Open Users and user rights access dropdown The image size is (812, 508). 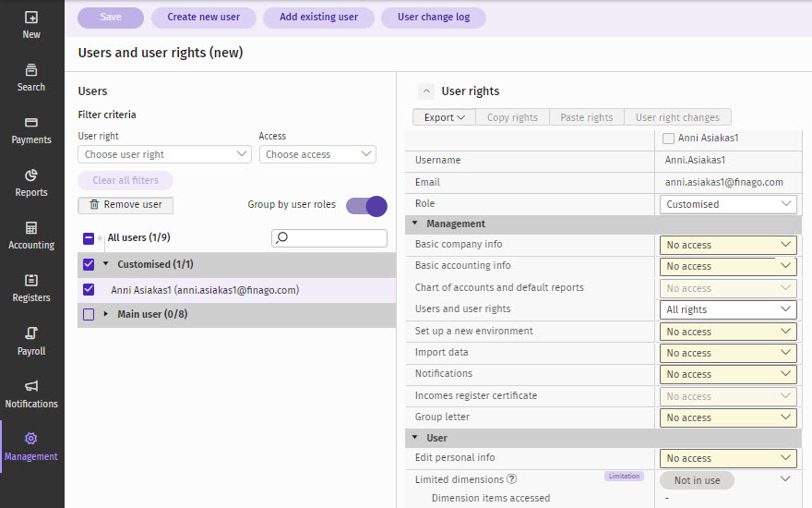(x=728, y=309)
